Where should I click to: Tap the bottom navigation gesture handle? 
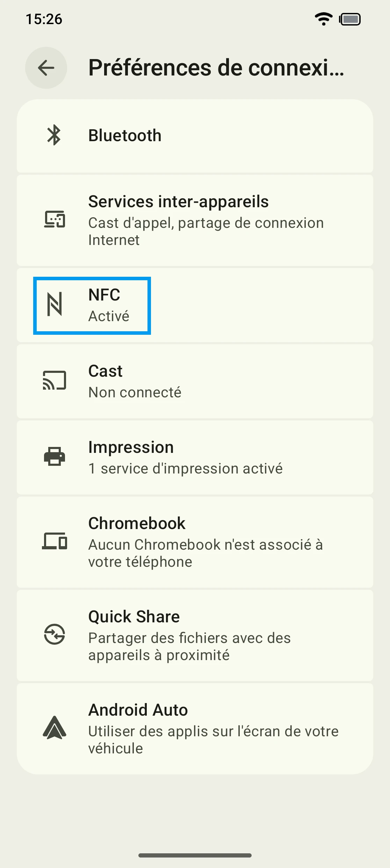[x=195, y=855]
